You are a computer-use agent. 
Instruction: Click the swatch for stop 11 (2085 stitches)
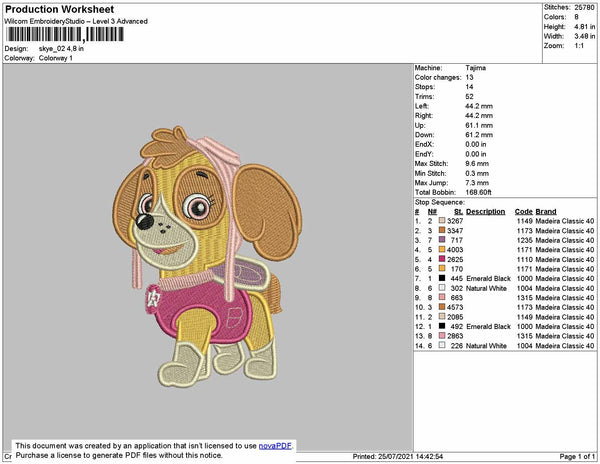click(x=442, y=316)
